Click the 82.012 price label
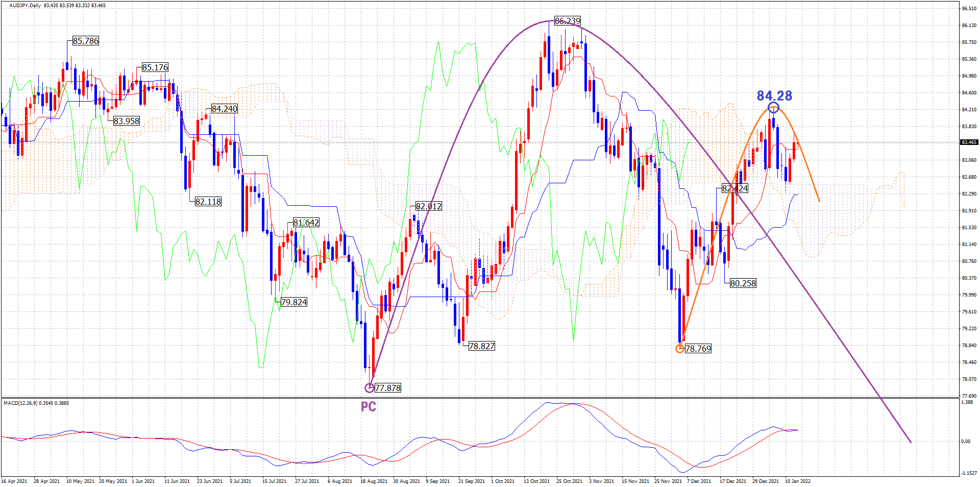 click(429, 206)
